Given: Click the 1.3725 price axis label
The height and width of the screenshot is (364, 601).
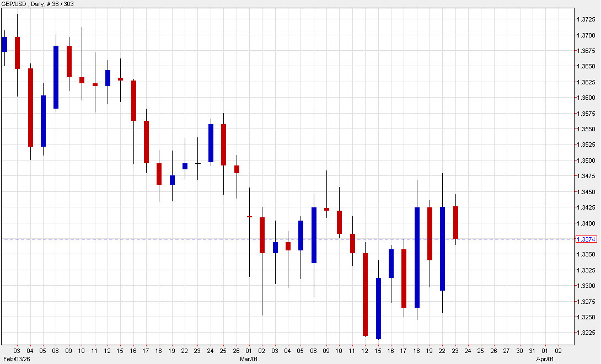Looking at the screenshot, I should (586, 19).
